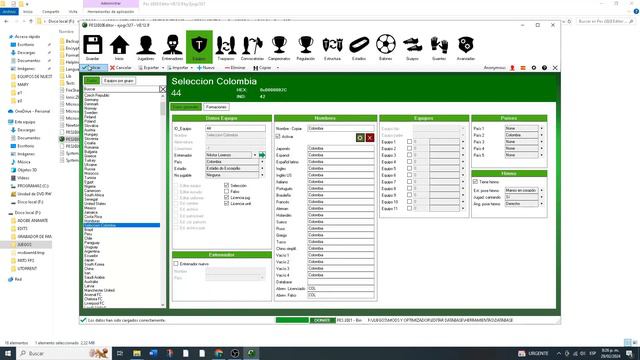Click the orange flag icon in toolbar
640x360 pixels.
523,68
